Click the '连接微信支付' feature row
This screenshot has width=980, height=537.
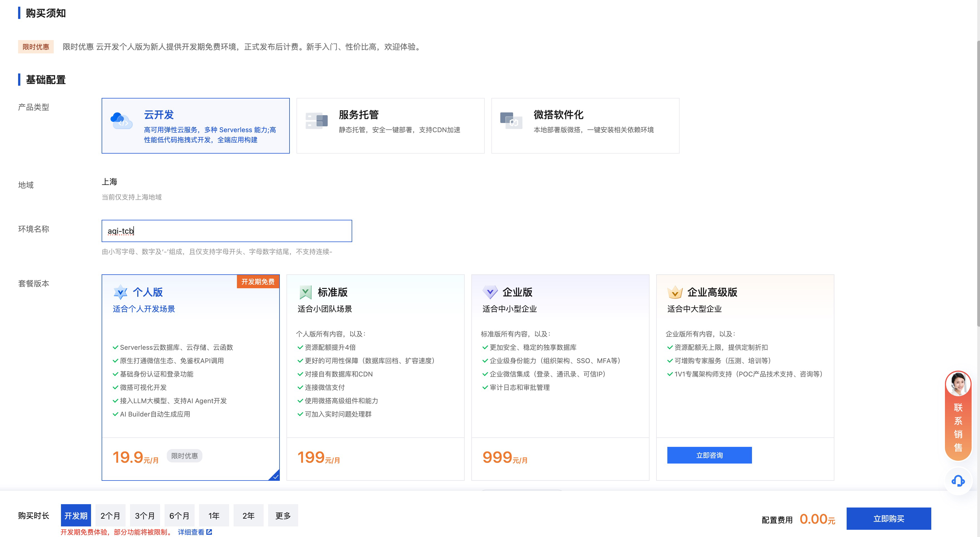[321, 387]
